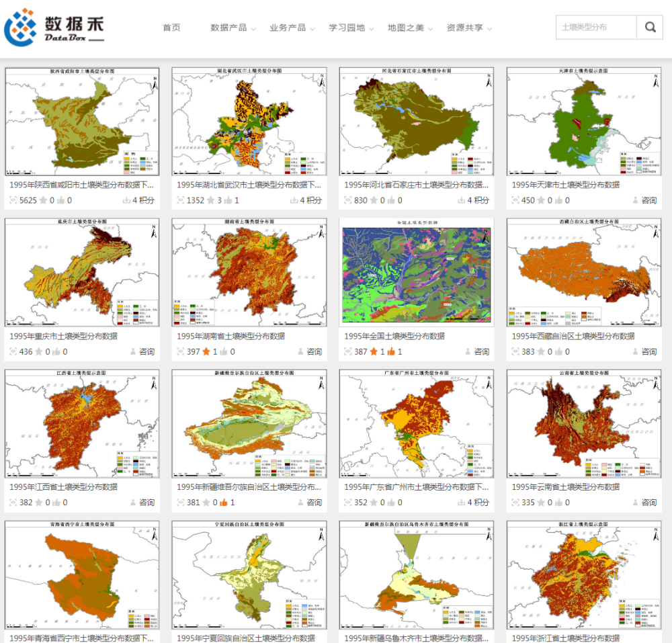Open the 咸阳市 soil map thumbnail
This screenshot has width=672, height=643.
pyautogui.click(x=82, y=122)
